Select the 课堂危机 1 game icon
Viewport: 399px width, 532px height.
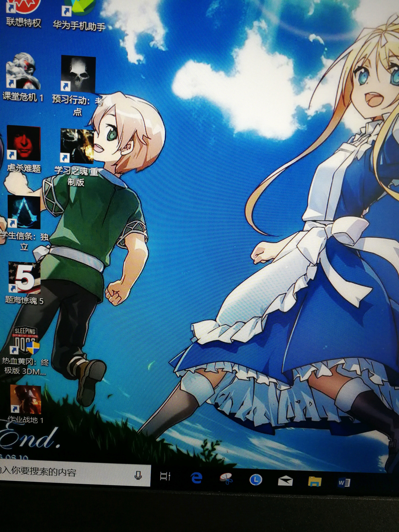23,71
